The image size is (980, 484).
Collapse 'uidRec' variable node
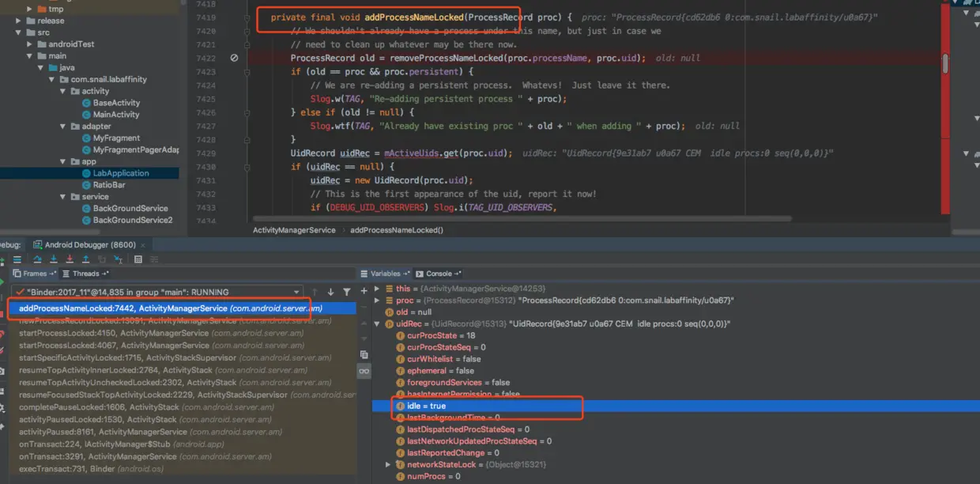pyautogui.click(x=378, y=324)
